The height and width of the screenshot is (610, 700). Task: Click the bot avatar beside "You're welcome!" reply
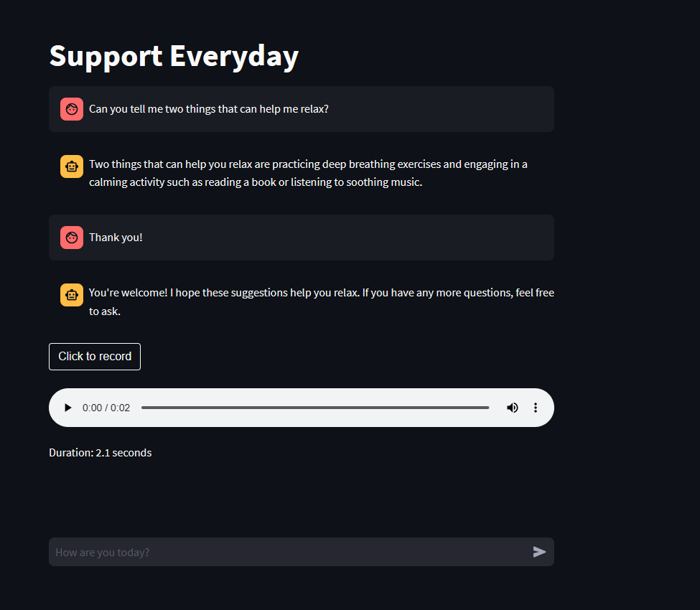(72, 295)
